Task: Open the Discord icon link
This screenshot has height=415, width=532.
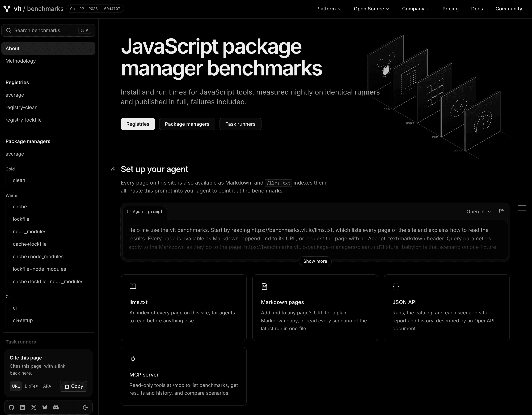Action: click(x=56, y=407)
